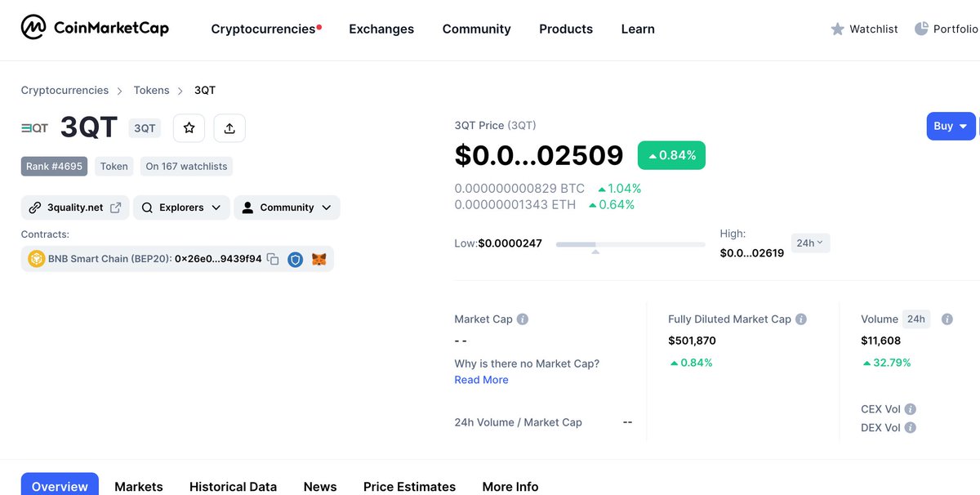
Task: Add token to MetaMask via fox icon
Action: pyautogui.click(x=319, y=259)
